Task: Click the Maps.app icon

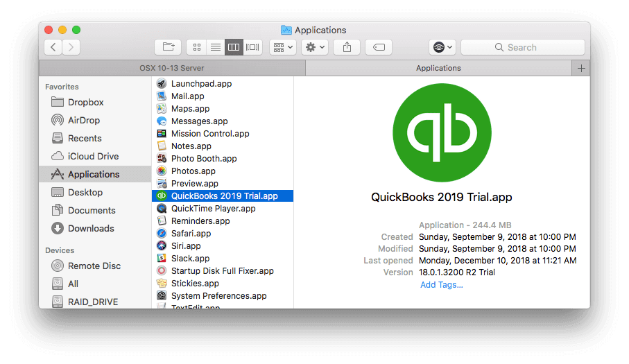Action: click(162, 109)
